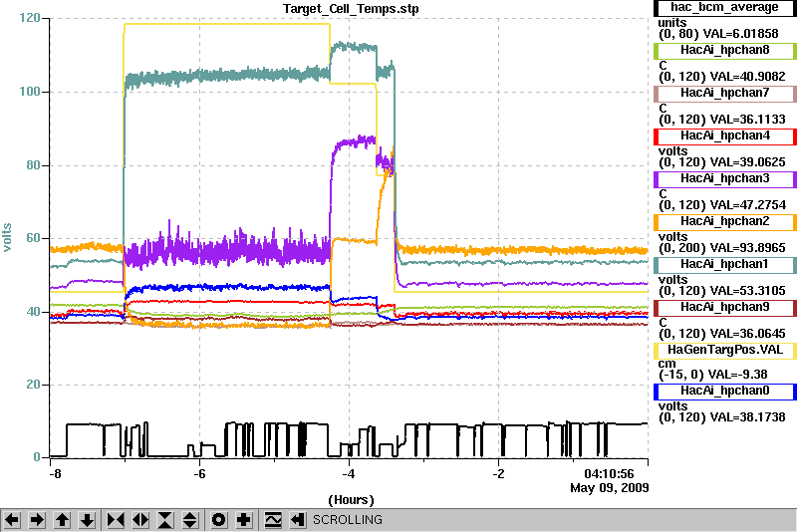Click the x-axis tick label -4
Screen dimensions: 797x532
[x=348, y=474]
